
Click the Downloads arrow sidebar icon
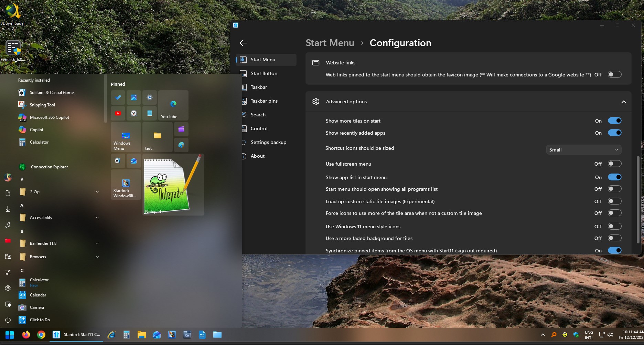(x=8, y=209)
